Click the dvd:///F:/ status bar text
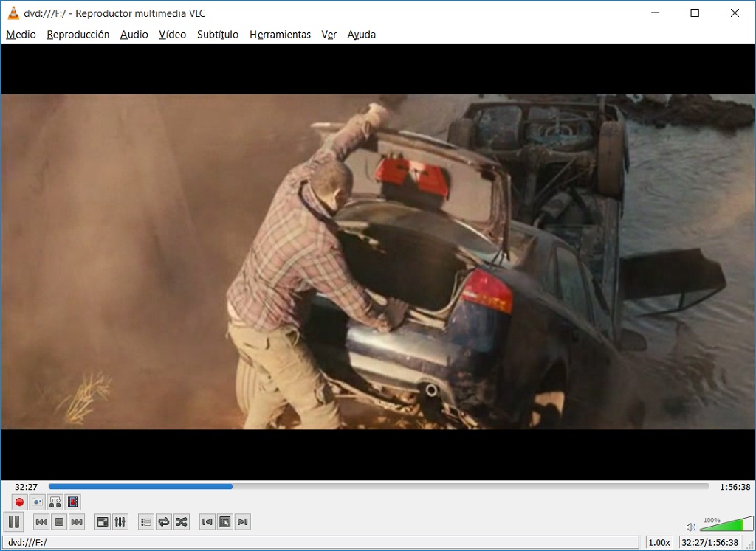This screenshot has width=756, height=551. click(28, 543)
